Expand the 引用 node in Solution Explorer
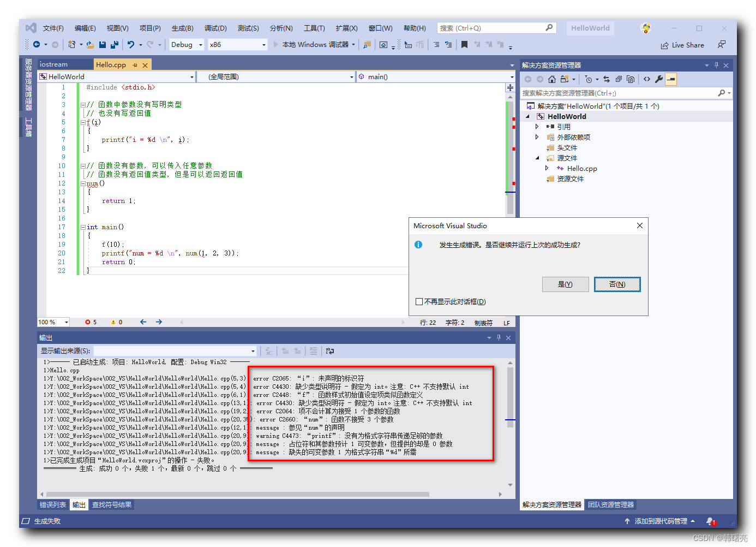This screenshot has height=547, width=756. click(537, 127)
